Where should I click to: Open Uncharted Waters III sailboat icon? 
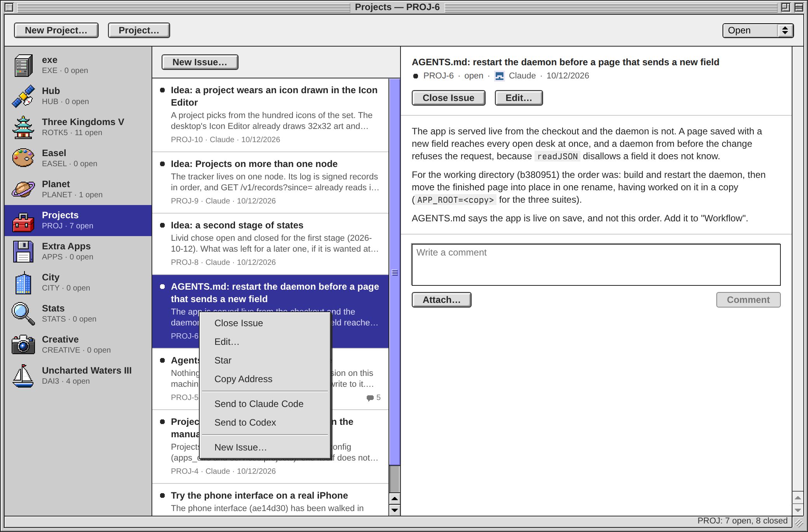point(23,376)
